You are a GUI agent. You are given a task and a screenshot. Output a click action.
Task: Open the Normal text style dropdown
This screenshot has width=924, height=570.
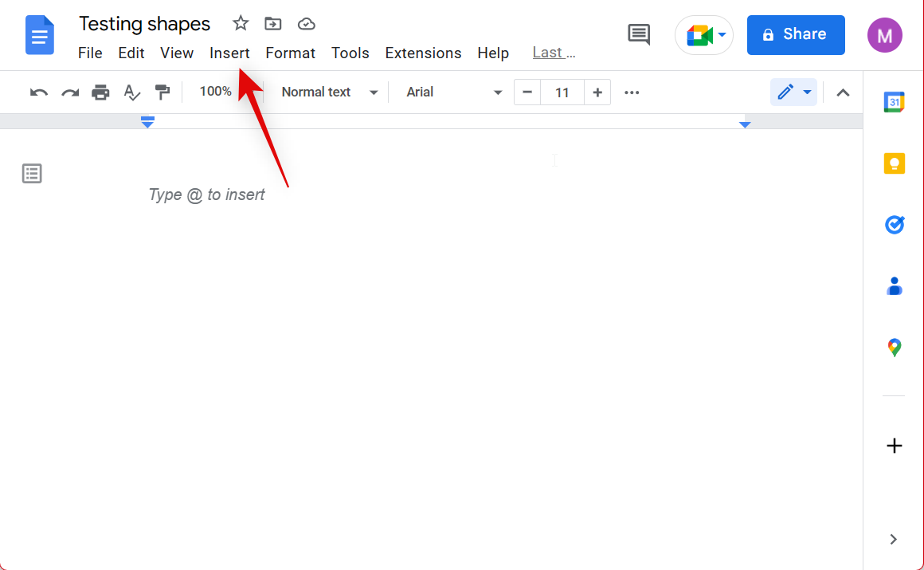coord(330,92)
